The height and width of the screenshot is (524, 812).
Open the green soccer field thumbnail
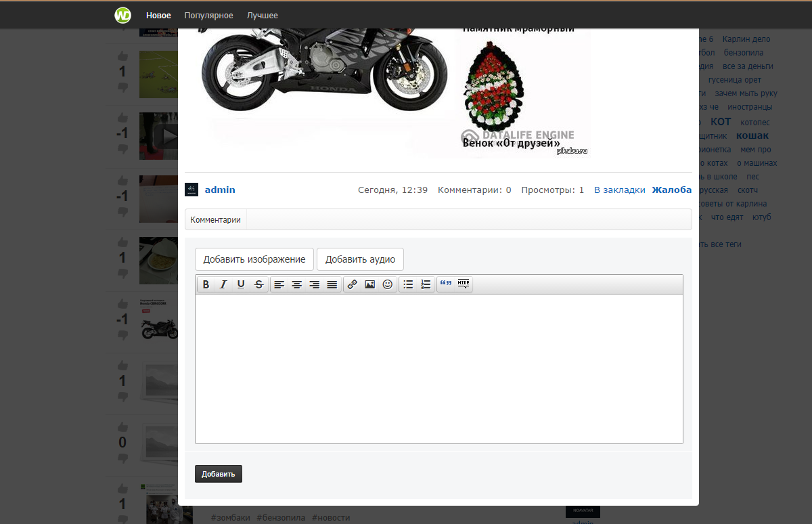pyautogui.click(x=159, y=74)
